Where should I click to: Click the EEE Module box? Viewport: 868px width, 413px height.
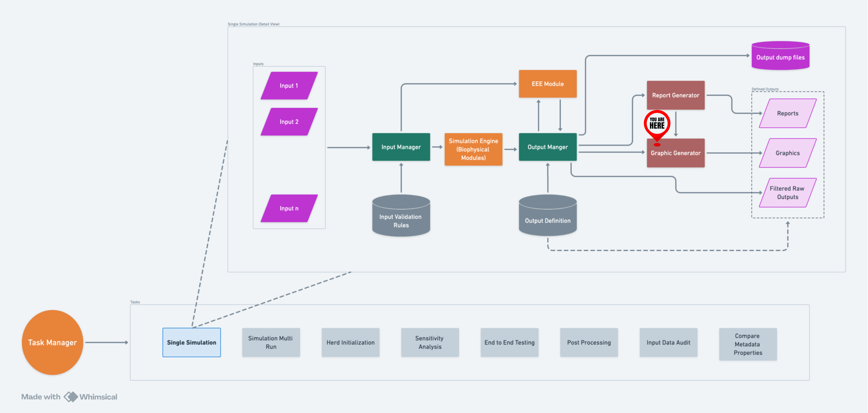548,84
